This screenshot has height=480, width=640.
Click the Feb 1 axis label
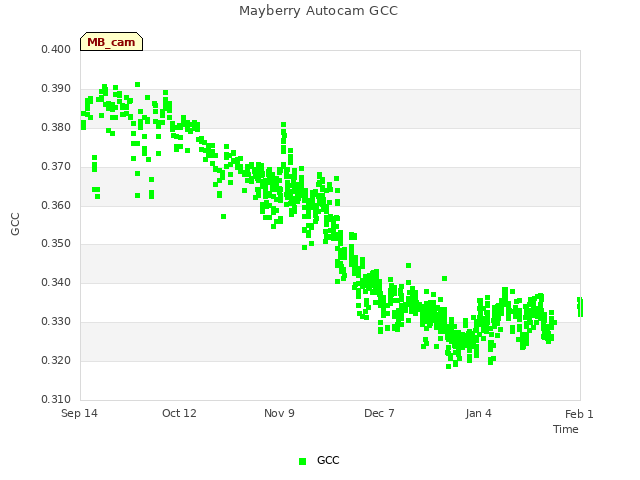pos(579,414)
